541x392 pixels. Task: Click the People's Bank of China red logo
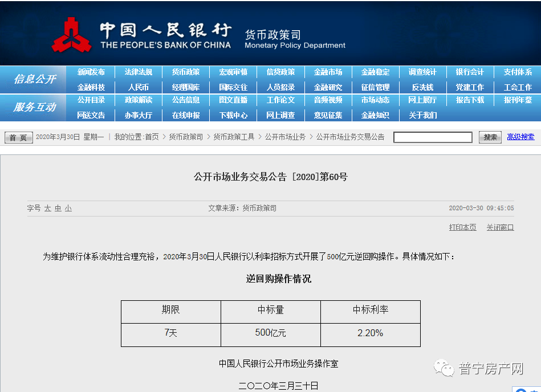coord(71,35)
